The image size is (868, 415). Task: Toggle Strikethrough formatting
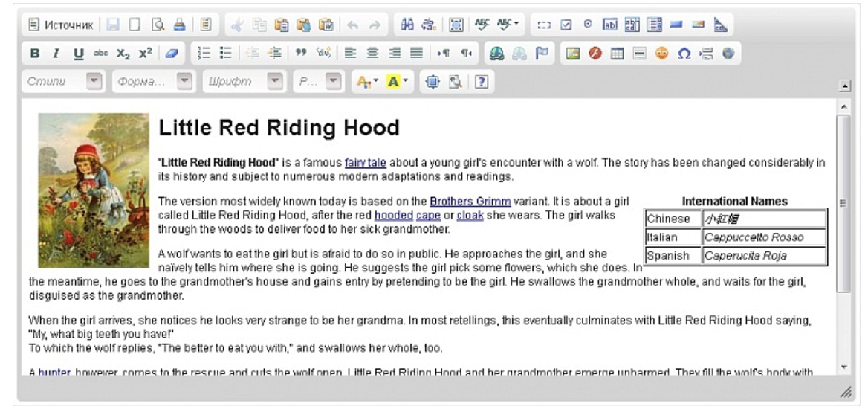(101, 54)
